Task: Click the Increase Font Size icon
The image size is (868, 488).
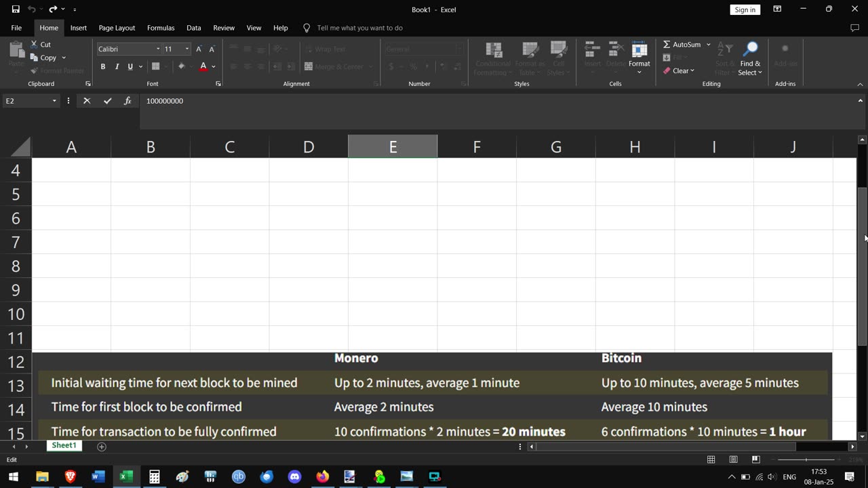Action: click(199, 49)
